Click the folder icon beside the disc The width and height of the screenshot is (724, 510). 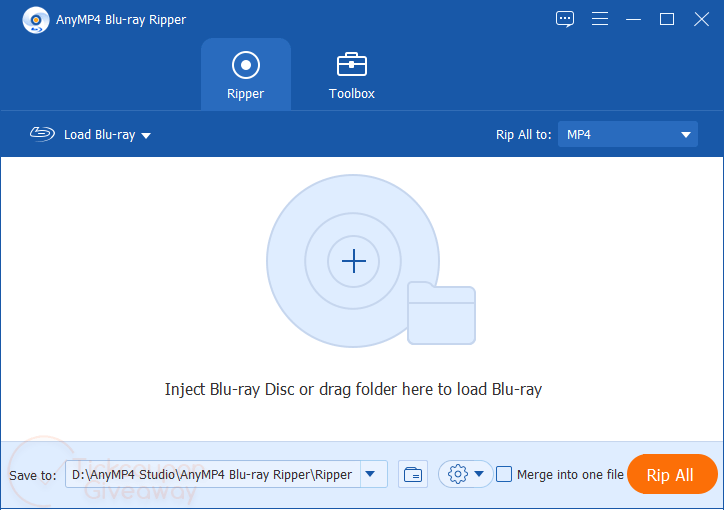click(441, 313)
